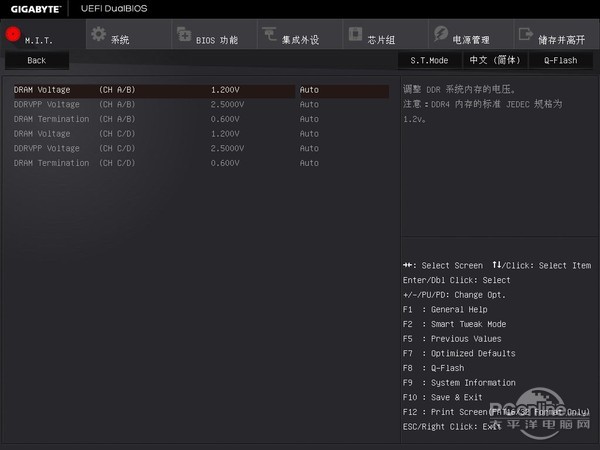Viewport: 600px width, 450px height.
Task: Click the gear icon for 系统 tab
Action: [99, 34]
